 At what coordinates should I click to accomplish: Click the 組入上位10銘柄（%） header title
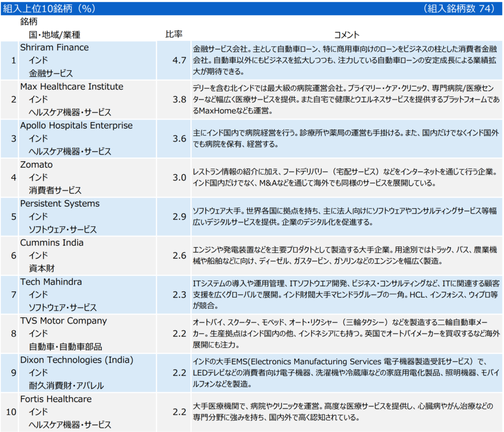[49, 8]
